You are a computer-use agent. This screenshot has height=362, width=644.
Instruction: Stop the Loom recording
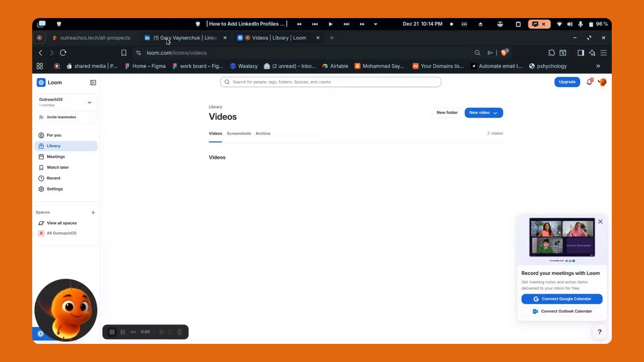pyautogui.click(x=112, y=332)
